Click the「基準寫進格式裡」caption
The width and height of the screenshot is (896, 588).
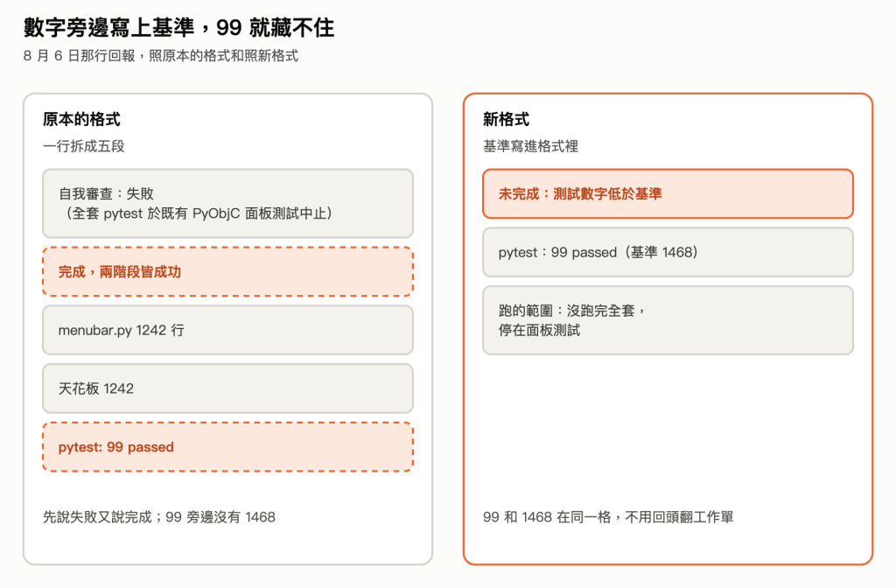531,146
